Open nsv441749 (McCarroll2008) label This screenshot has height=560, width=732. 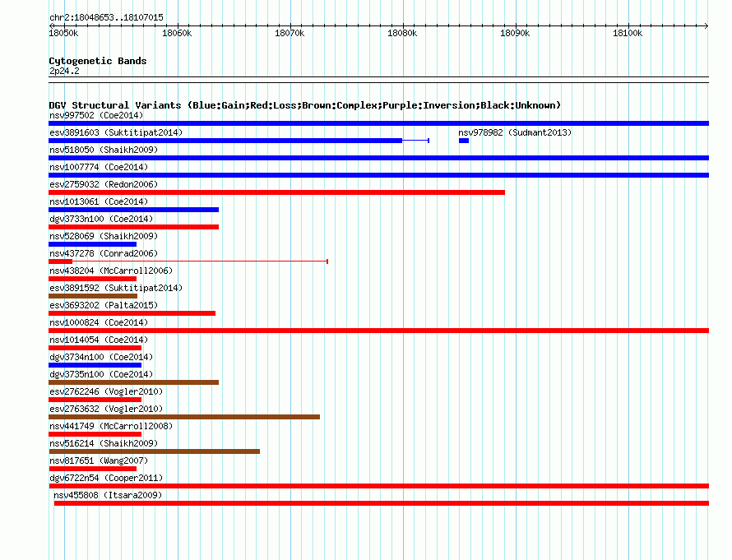[x=111, y=426]
